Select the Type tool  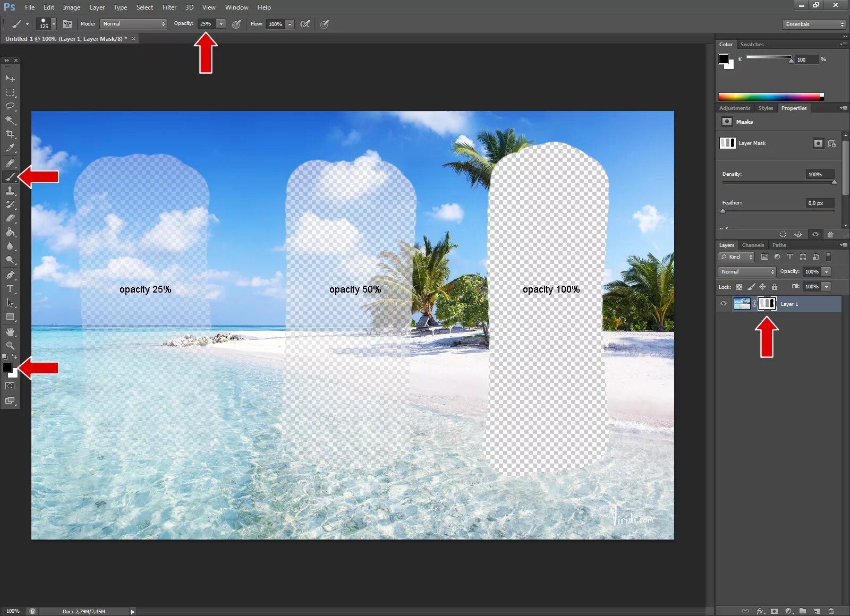[10, 289]
